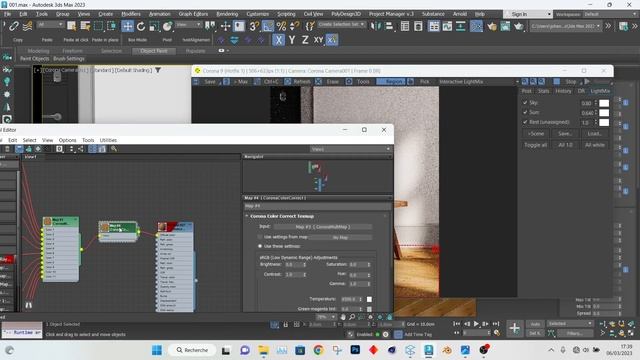
Task: Open the Modifiers menu
Action: click(x=131, y=14)
